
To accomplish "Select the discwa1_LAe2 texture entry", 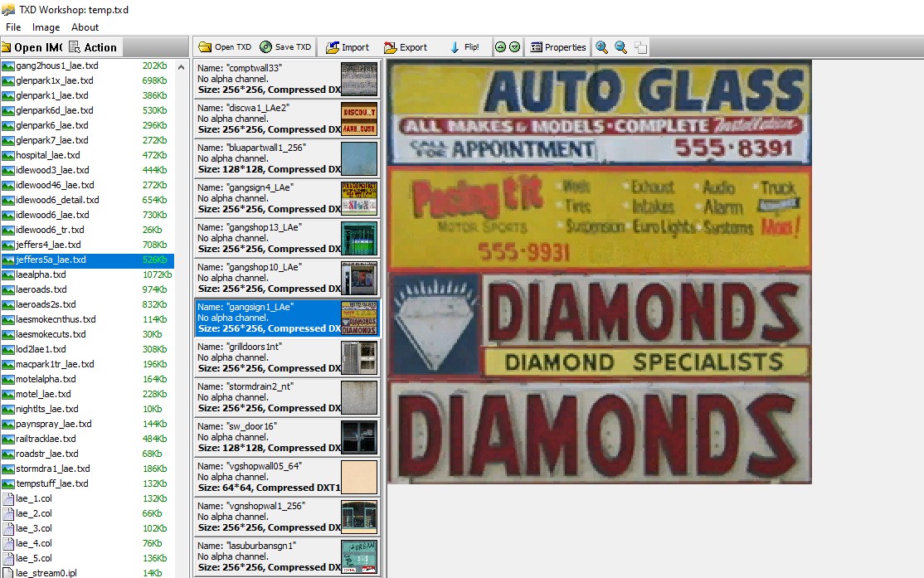I will [x=287, y=119].
